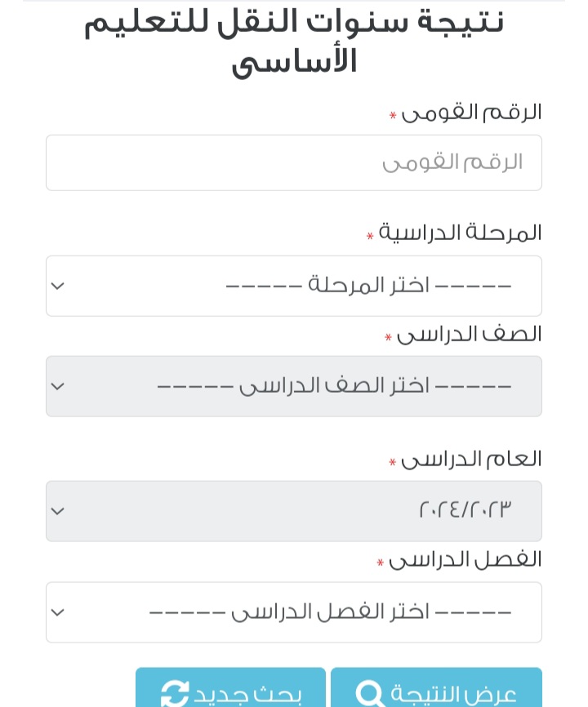Screen dimensions: 588x707
Task: Click the chevron arrow of اختر المرحلة
Action: coord(57,286)
